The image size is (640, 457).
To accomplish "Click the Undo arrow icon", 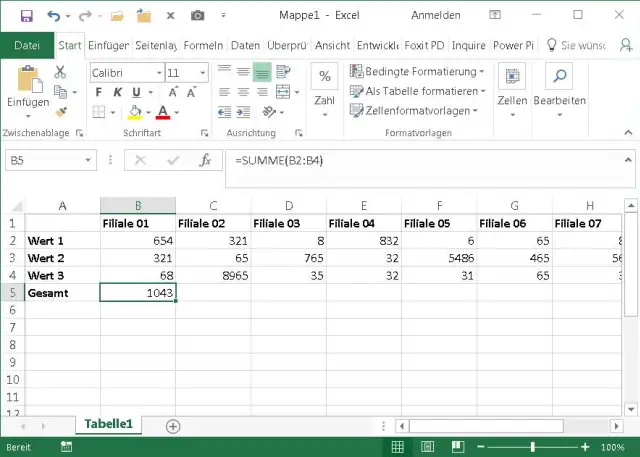I will pyautogui.click(x=54, y=16).
